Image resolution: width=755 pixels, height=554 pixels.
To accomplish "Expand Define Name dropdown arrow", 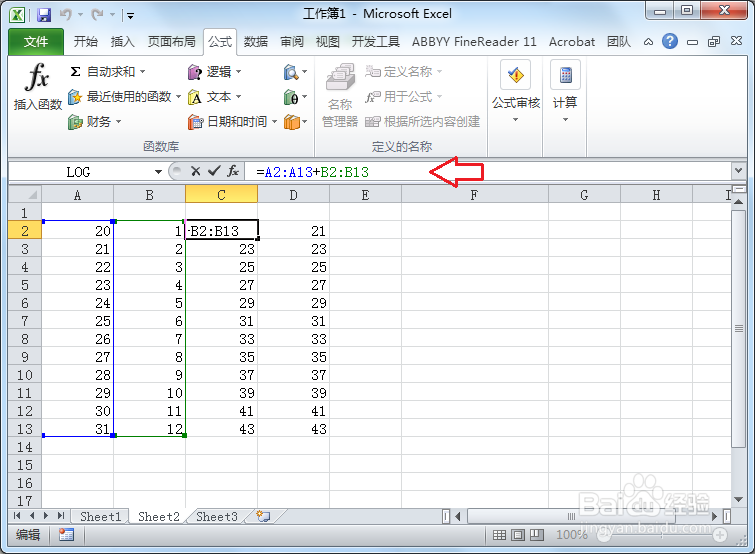I will (x=439, y=72).
